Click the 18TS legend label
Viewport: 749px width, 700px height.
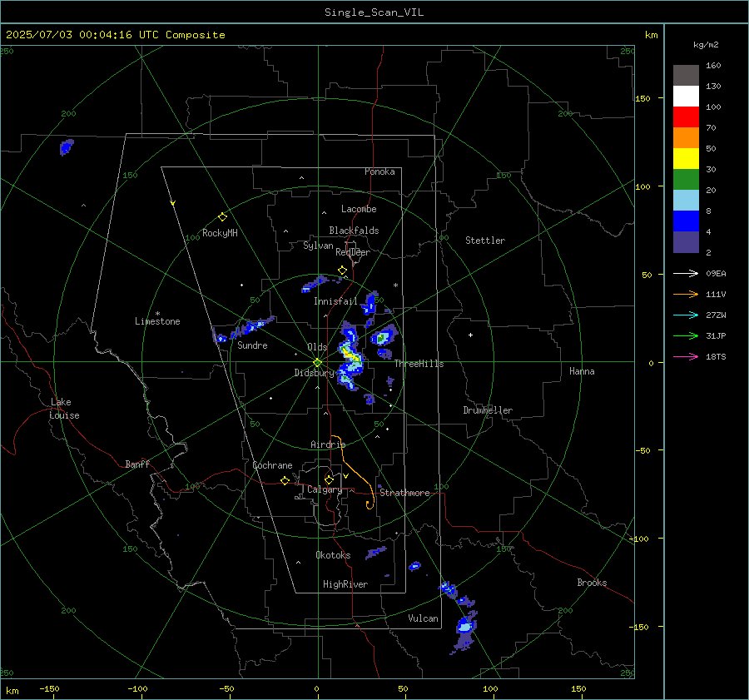716,357
